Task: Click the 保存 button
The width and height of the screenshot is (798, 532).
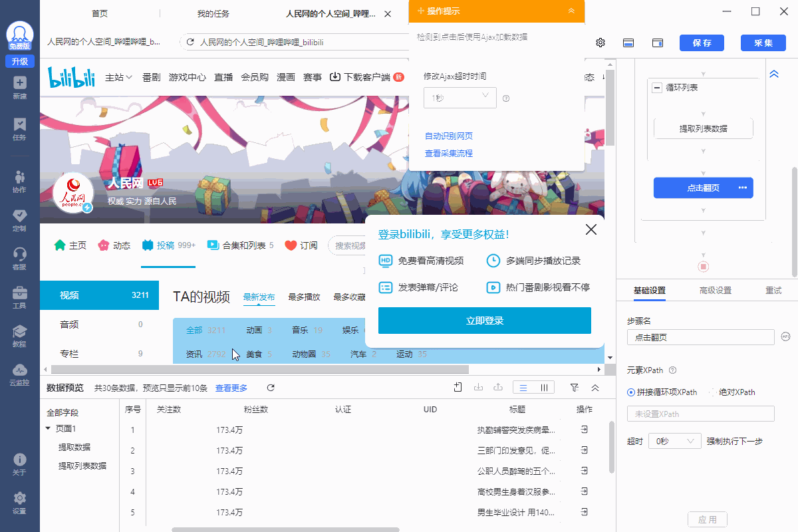Action: [702, 43]
